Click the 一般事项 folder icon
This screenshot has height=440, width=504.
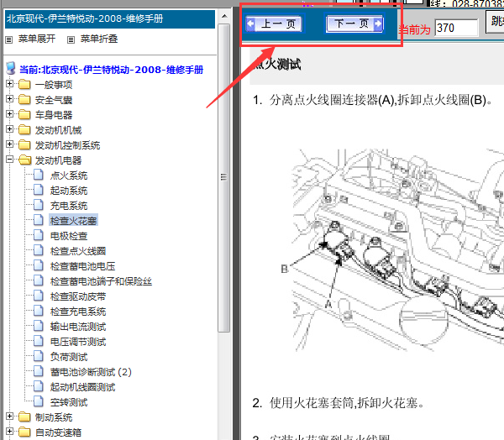click(24, 85)
